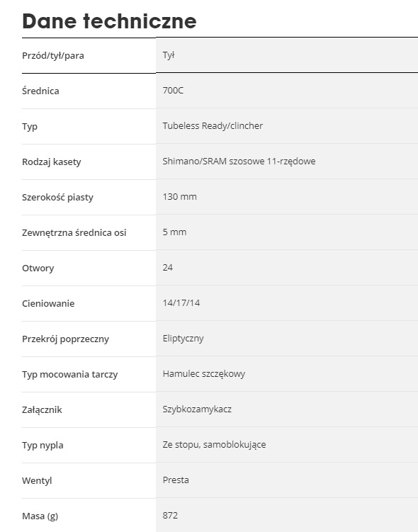
Task: Click the 872 mass value
Action: pos(170,516)
